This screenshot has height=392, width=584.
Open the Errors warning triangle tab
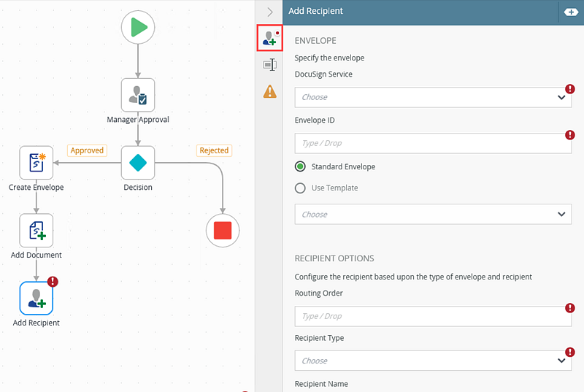click(270, 91)
